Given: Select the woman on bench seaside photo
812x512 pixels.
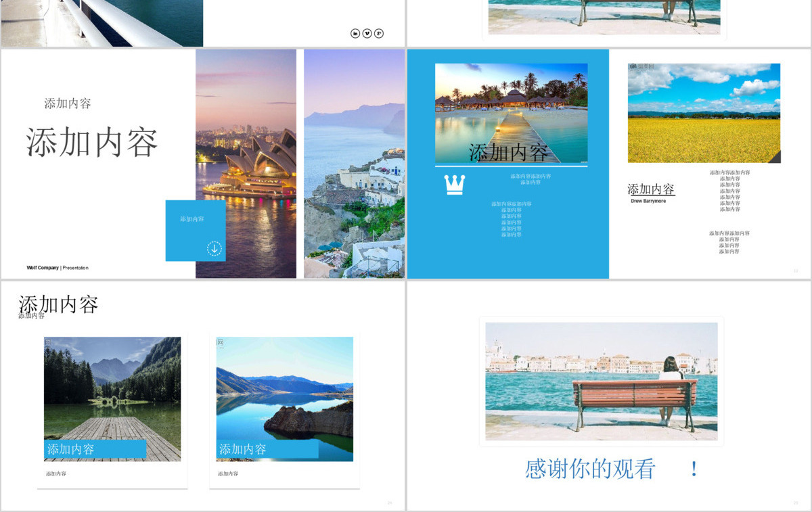Looking at the screenshot, I should coord(602,380).
